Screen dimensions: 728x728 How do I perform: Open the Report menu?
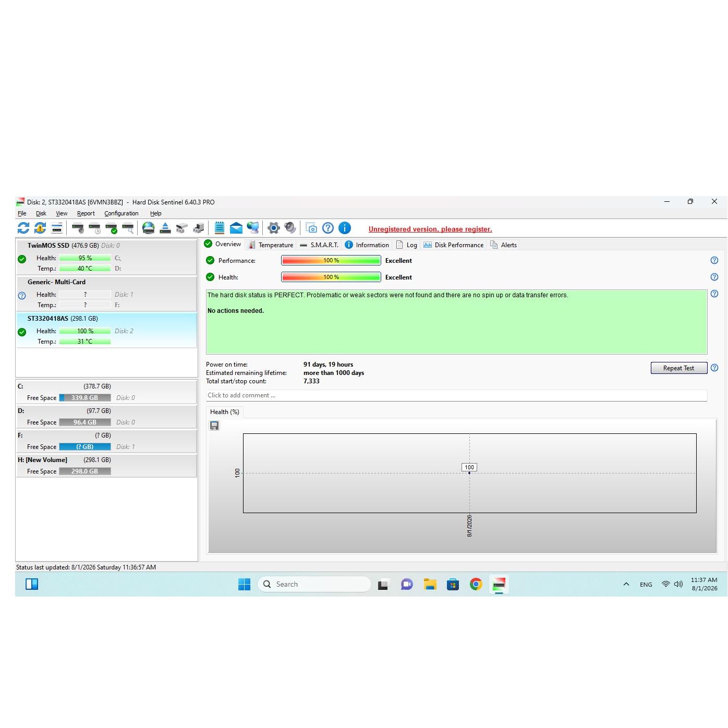pyautogui.click(x=86, y=213)
